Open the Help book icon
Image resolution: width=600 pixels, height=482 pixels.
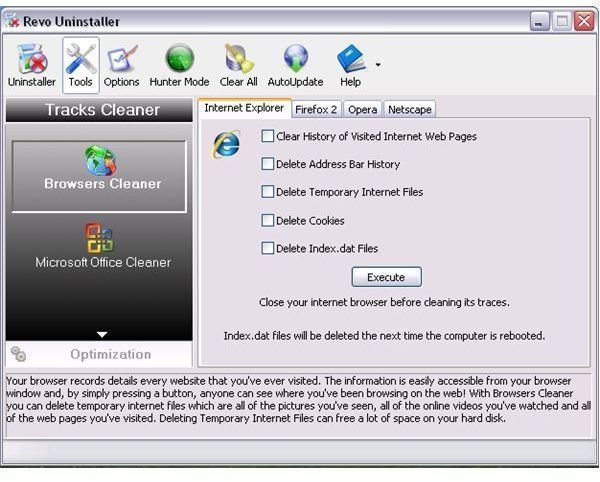(x=351, y=65)
